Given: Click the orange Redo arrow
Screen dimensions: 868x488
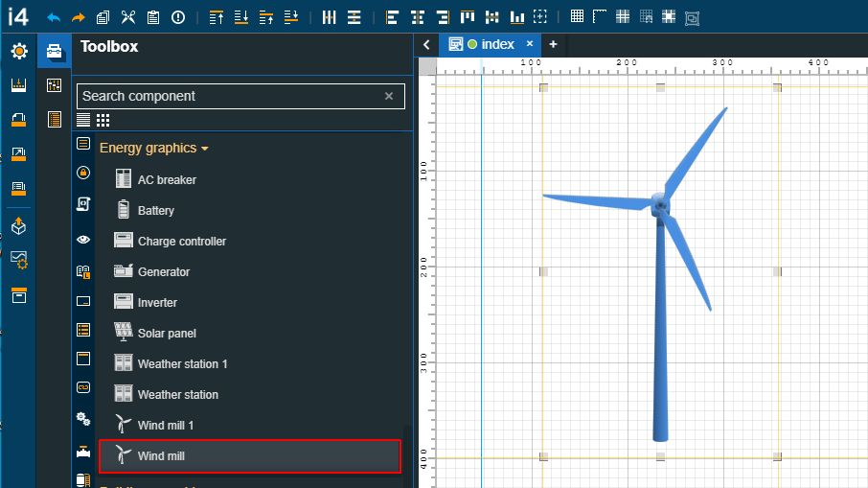Looking at the screenshot, I should (x=78, y=17).
